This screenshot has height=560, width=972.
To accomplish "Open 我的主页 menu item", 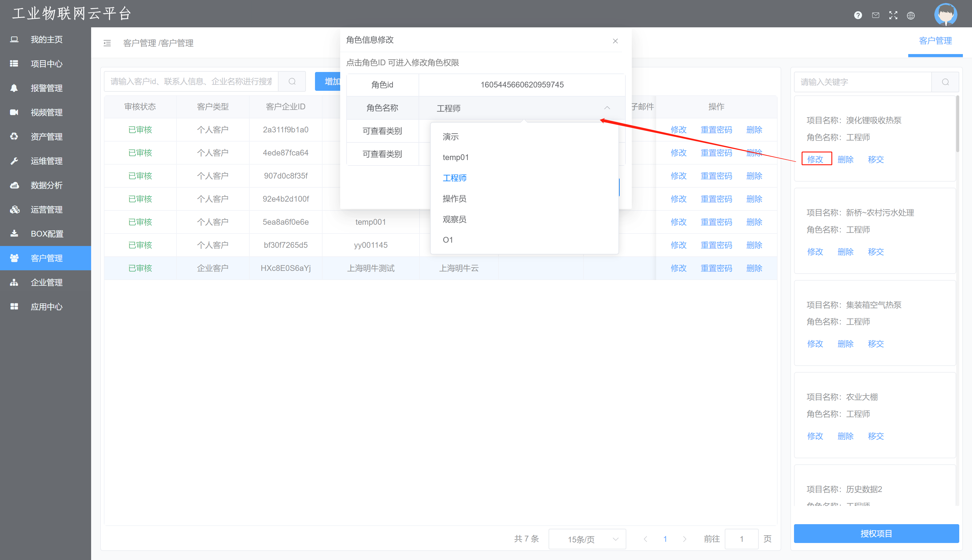I will [45, 39].
